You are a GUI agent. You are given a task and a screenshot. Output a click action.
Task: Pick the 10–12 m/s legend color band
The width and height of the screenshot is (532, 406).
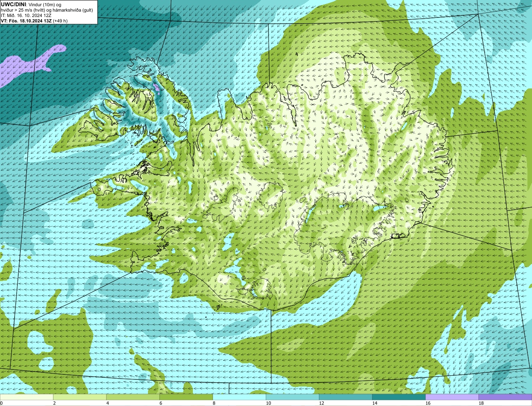click(x=293, y=397)
